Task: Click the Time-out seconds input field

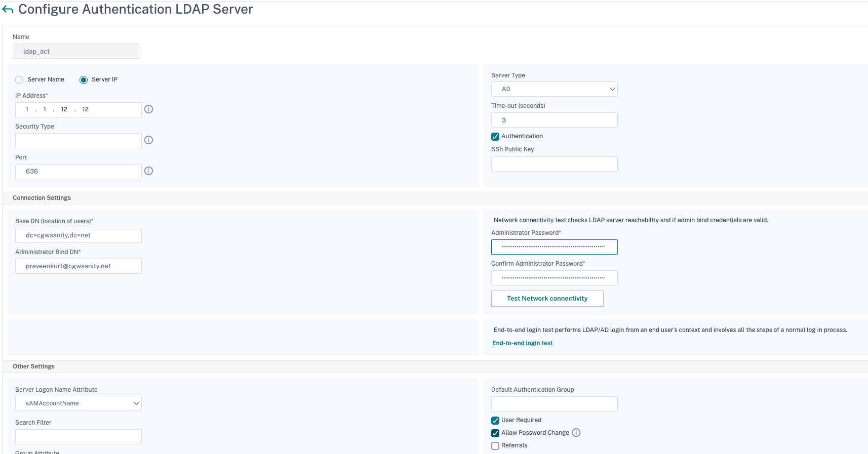Action: [x=555, y=120]
